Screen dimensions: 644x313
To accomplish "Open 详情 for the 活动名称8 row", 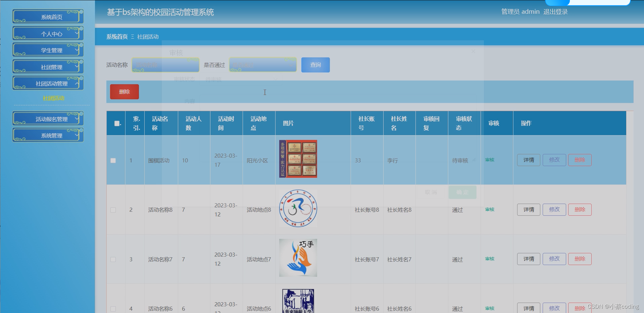I will point(529,210).
